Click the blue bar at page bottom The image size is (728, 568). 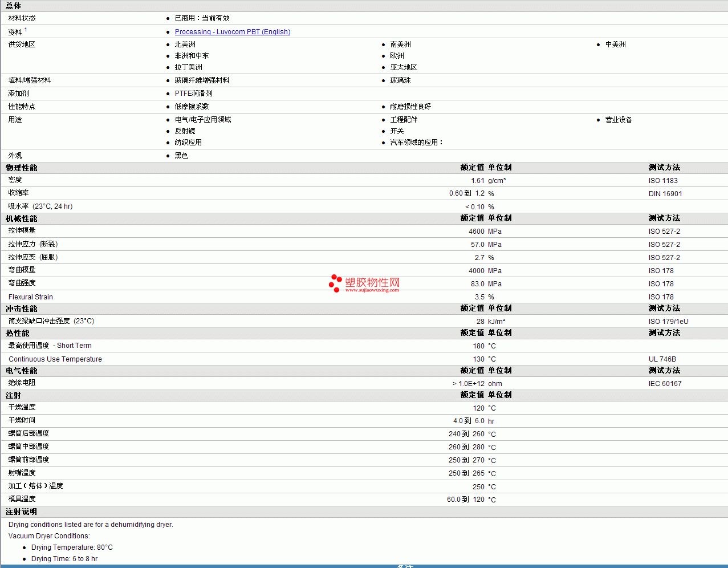pyautogui.click(x=364, y=566)
